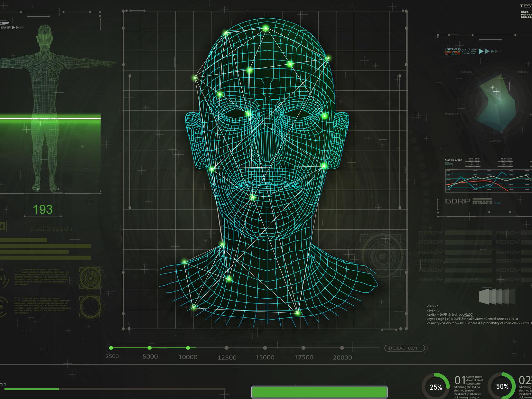Click the stacked gray panels icon
Screen dimensions: 532x399
(497, 296)
